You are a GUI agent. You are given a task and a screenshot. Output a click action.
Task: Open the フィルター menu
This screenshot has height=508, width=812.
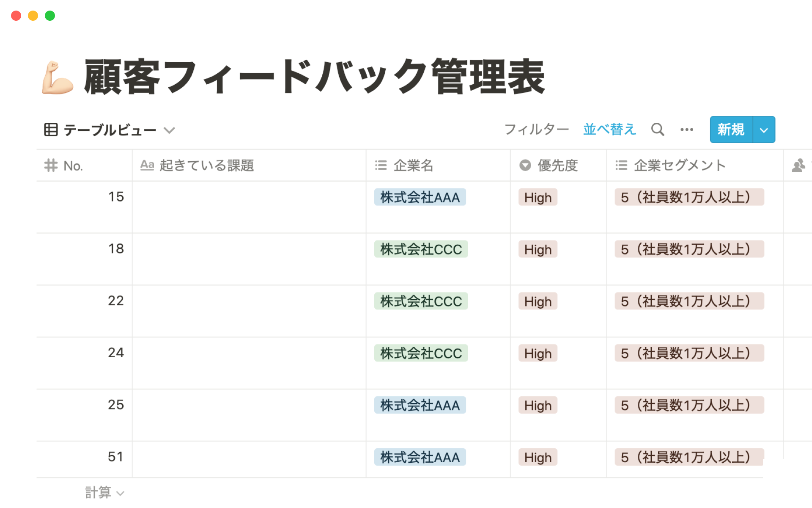[x=536, y=130]
